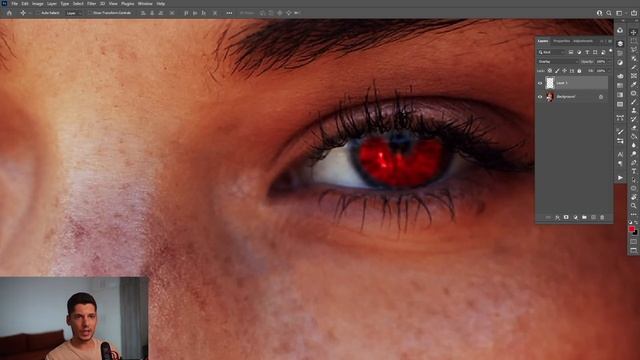
Task: Click the Background layer lock icon
Action: coord(601,97)
